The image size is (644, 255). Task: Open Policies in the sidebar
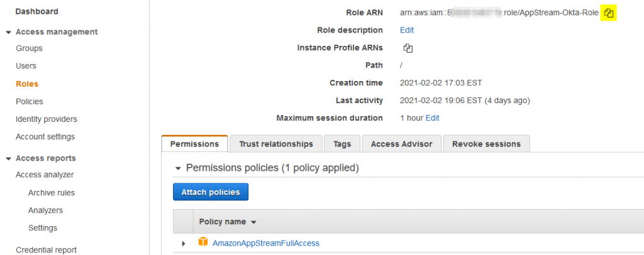29,102
